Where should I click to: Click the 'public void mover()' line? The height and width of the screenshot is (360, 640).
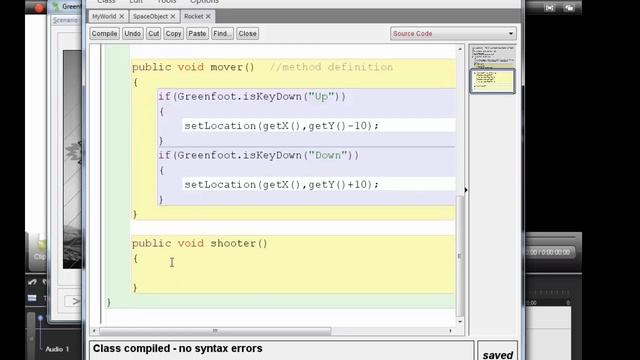click(193, 67)
